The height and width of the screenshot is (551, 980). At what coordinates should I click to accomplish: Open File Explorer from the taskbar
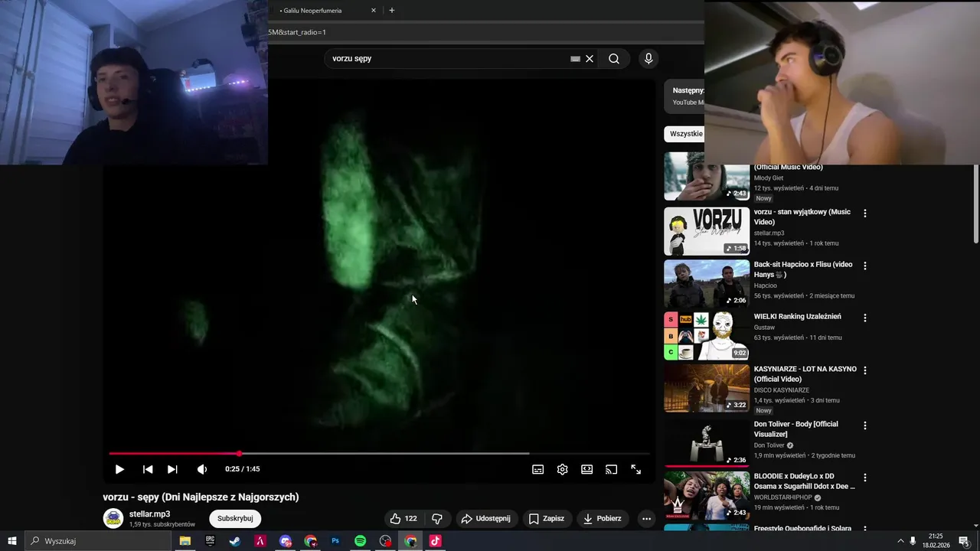[x=185, y=541]
